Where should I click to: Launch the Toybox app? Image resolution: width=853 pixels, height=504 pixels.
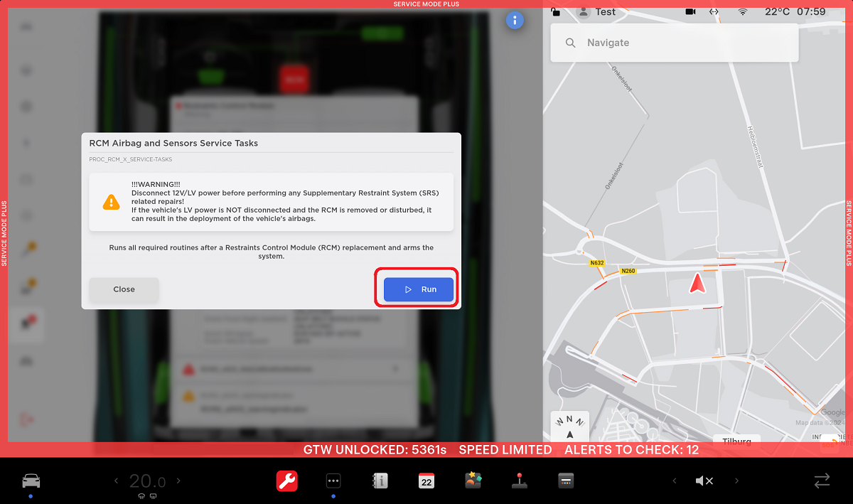point(473,481)
